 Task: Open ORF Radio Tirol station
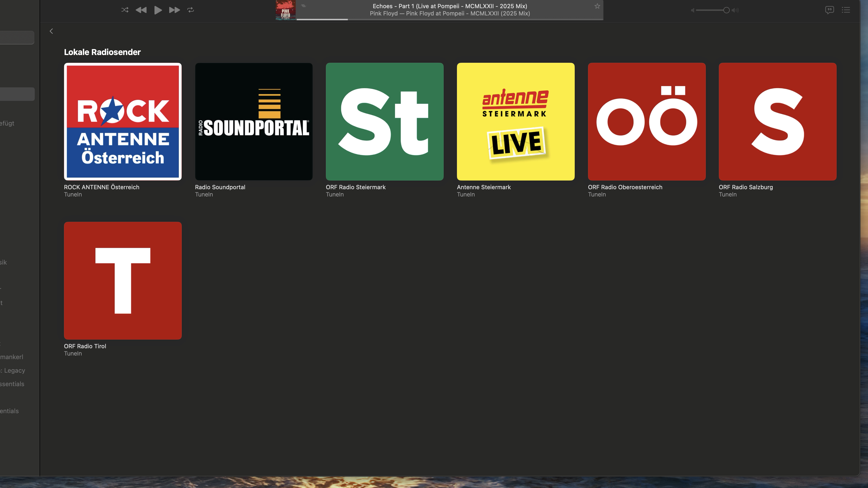123,280
